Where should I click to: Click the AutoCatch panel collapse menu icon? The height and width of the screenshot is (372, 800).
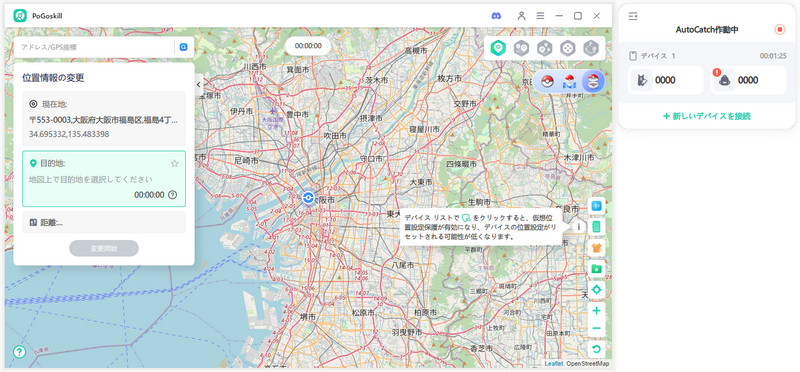click(633, 16)
